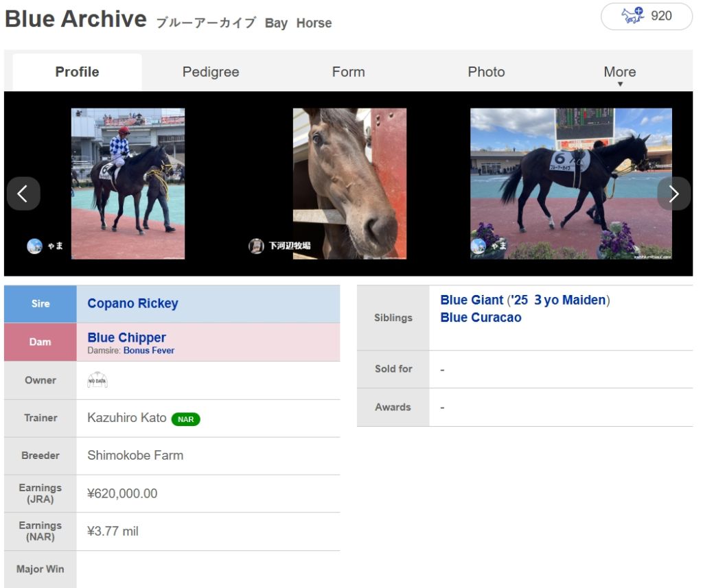
Task: Click the やま avatar on the third photo
Action: [478, 246]
